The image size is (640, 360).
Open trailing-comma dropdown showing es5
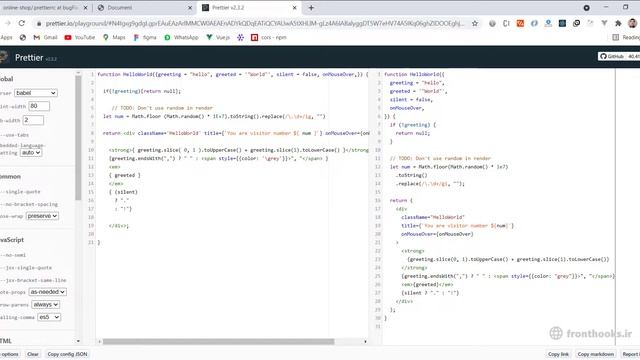coord(49,317)
